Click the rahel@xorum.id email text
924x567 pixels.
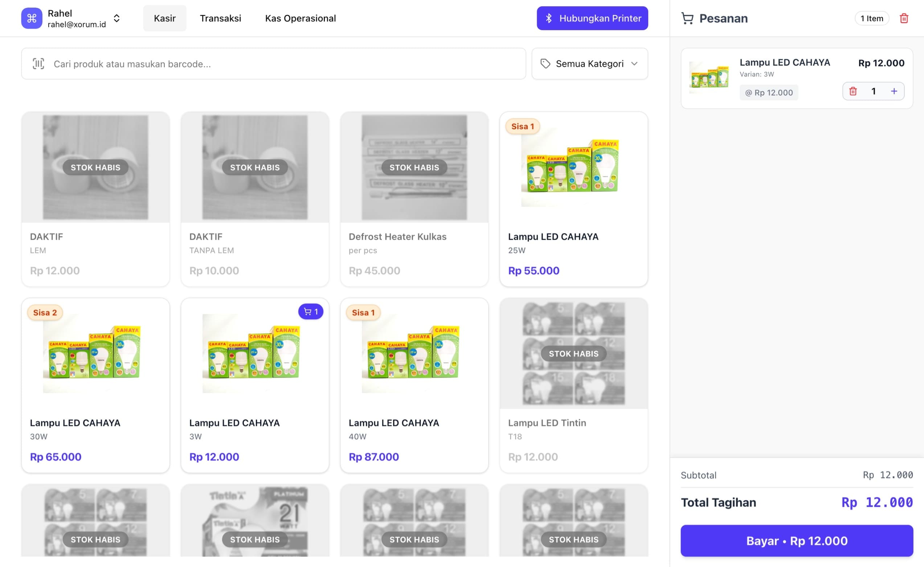click(77, 24)
